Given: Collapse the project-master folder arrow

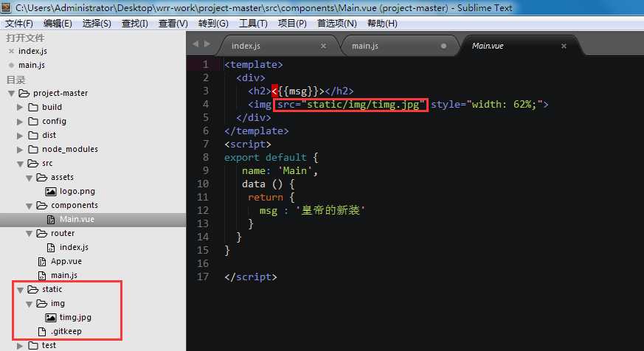Looking at the screenshot, I should point(11,94).
